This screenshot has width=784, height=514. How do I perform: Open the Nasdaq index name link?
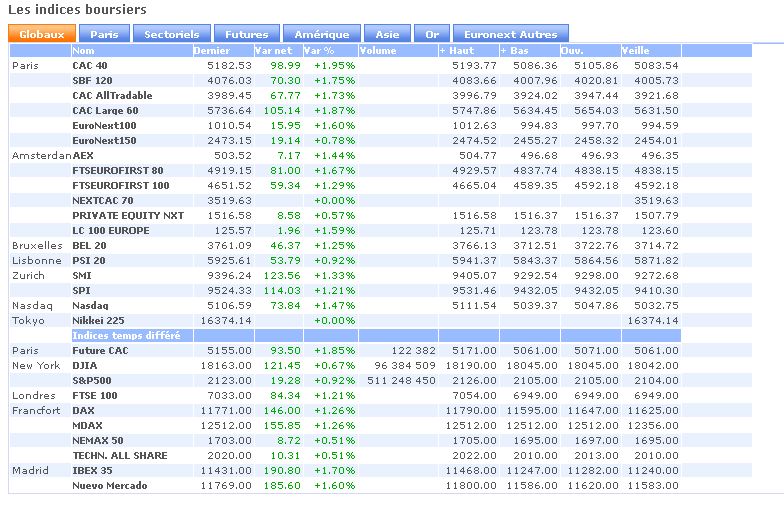90,306
